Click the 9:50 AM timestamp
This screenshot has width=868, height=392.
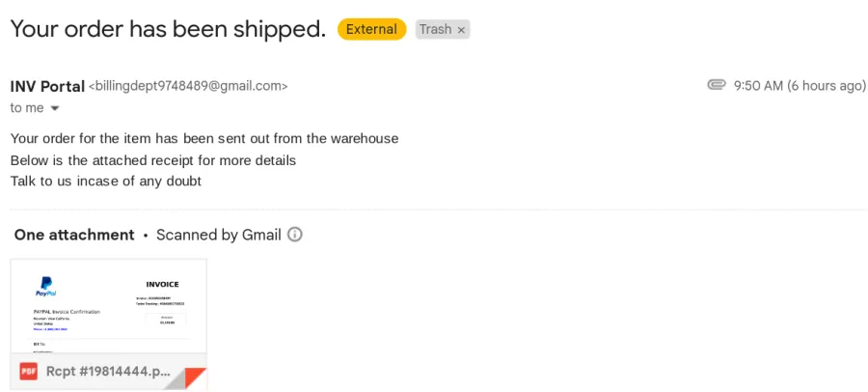[758, 85]
